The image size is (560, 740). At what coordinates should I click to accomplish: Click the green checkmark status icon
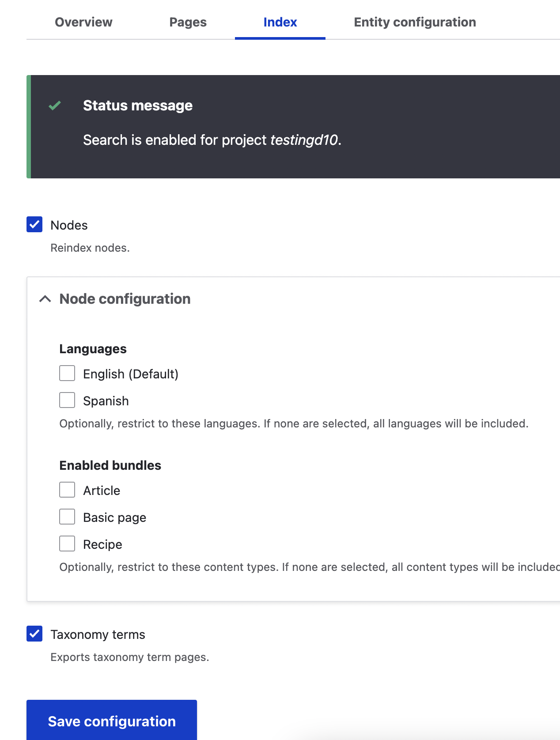pyautogui.click(x=55, y=106)
